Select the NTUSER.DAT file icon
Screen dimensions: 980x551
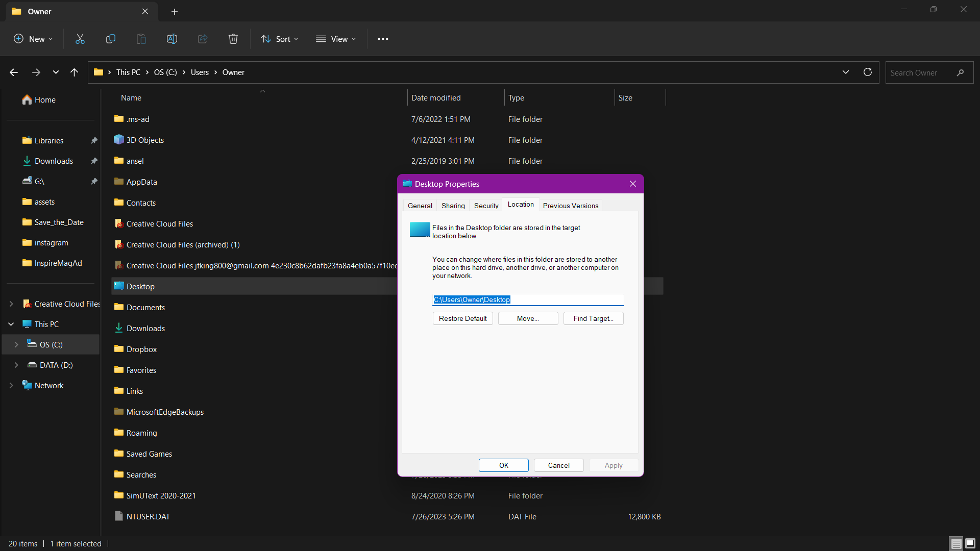point(118,516)
